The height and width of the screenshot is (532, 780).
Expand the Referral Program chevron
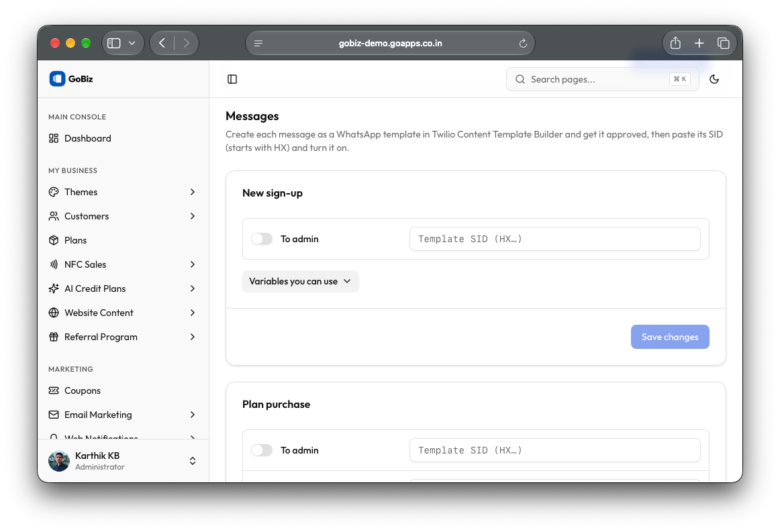click(193, 337)
